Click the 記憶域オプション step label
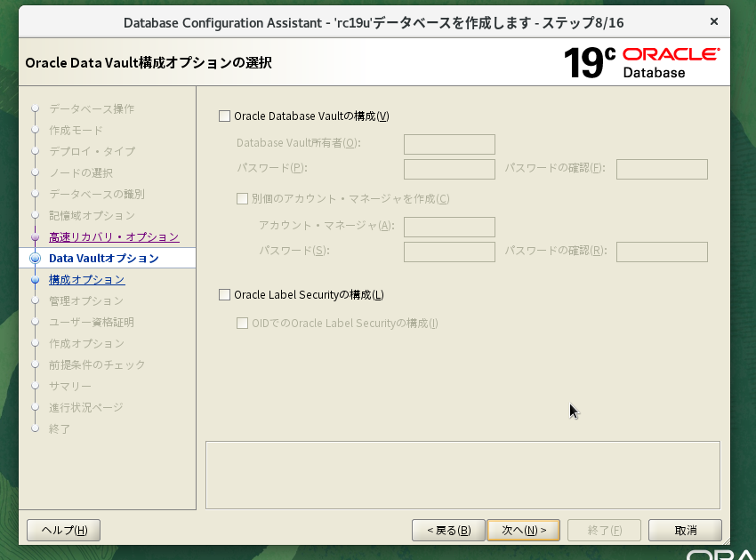The height and width of the screenshot is (560, 756). (92, 215)
